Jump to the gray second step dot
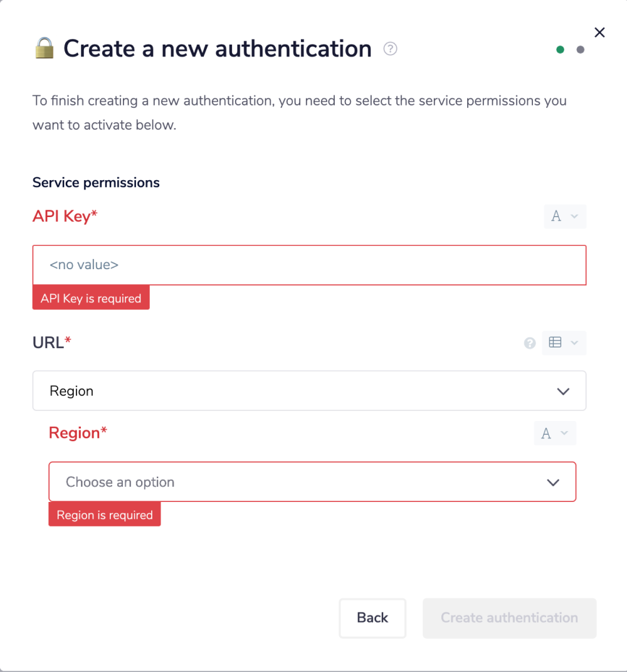627x672 pixels. (x=581, y=50)
